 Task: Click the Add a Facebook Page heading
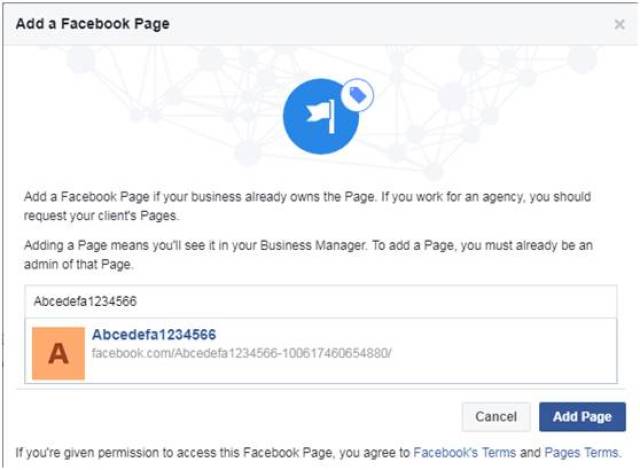pyautogui.click(x=93, y=24)
